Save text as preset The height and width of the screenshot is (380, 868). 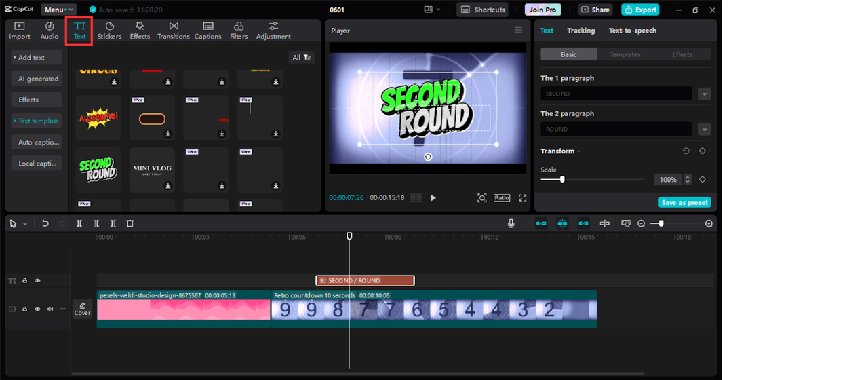coord(685,202)
